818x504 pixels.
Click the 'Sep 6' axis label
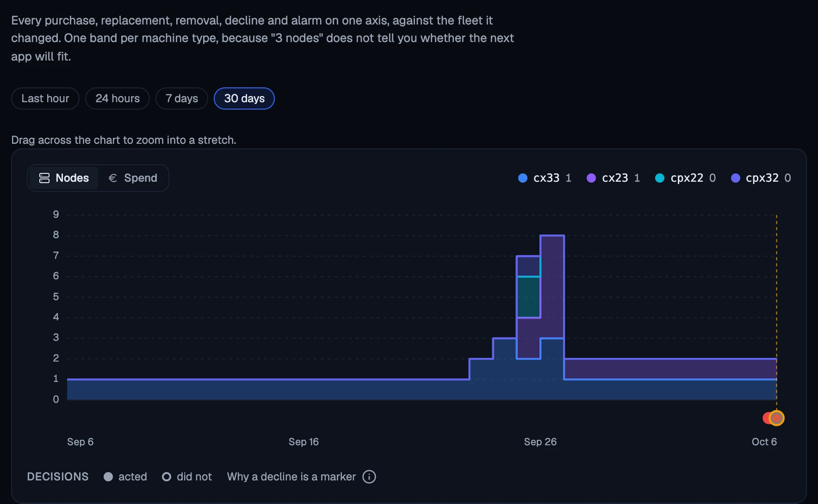81,442
